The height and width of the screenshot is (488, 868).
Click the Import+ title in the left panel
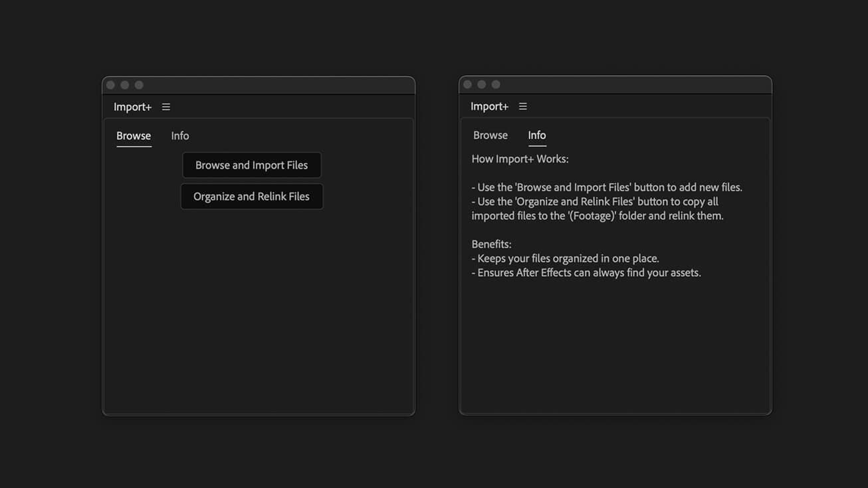pos(132,106)
